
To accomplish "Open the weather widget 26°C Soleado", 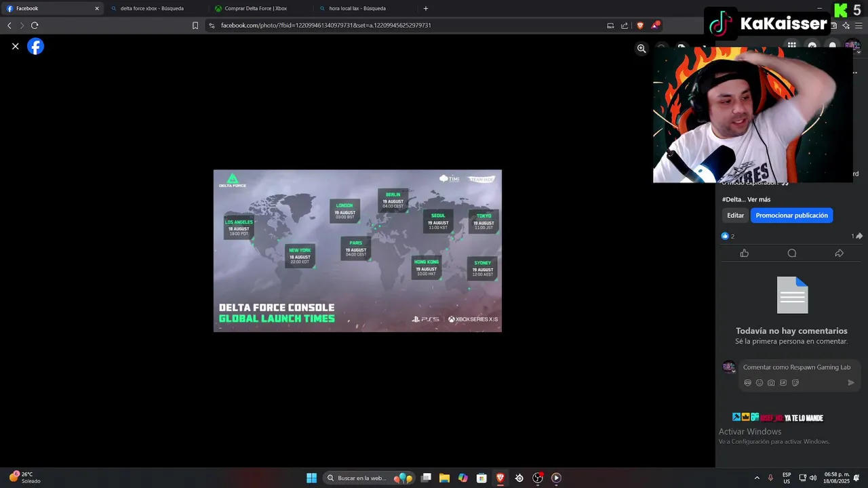I will pyautogui.click(x=26, y=478).
